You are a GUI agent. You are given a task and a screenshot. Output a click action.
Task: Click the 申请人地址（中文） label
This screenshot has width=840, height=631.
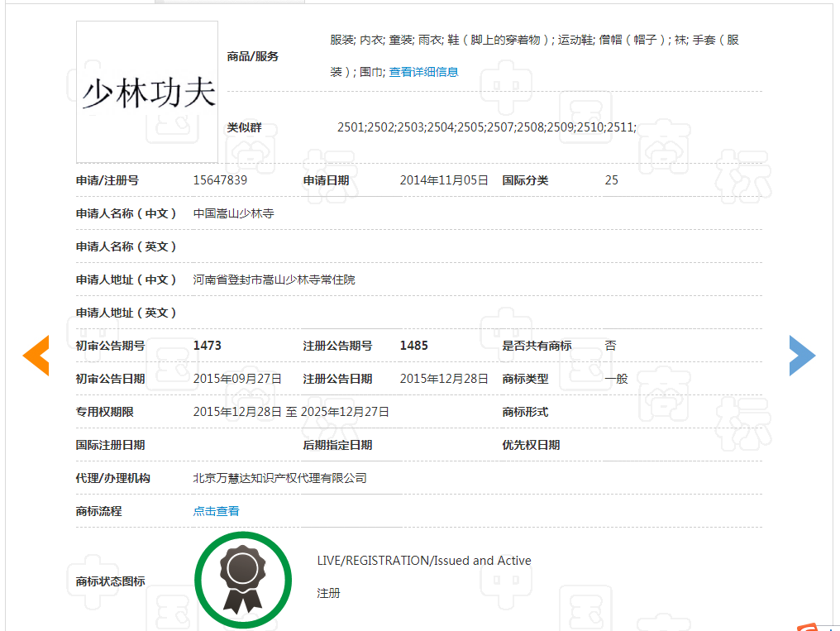pyautogui.click(x=126, y=280)
